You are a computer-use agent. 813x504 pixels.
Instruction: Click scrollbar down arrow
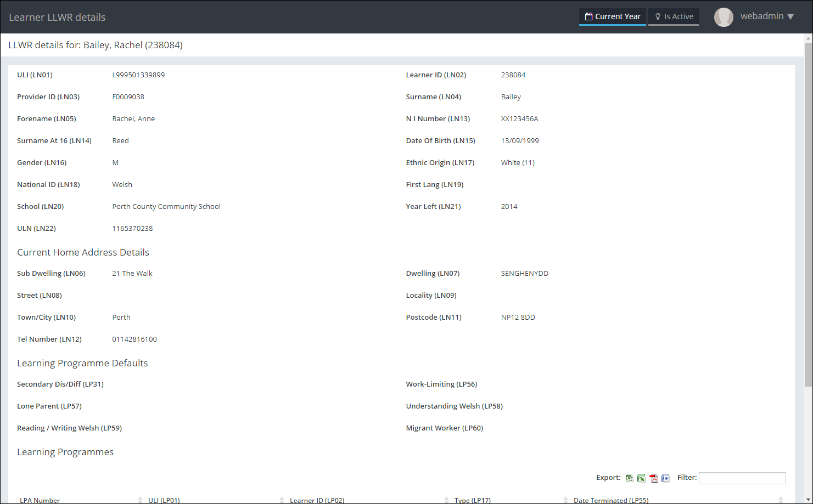[x=808, y=500]
